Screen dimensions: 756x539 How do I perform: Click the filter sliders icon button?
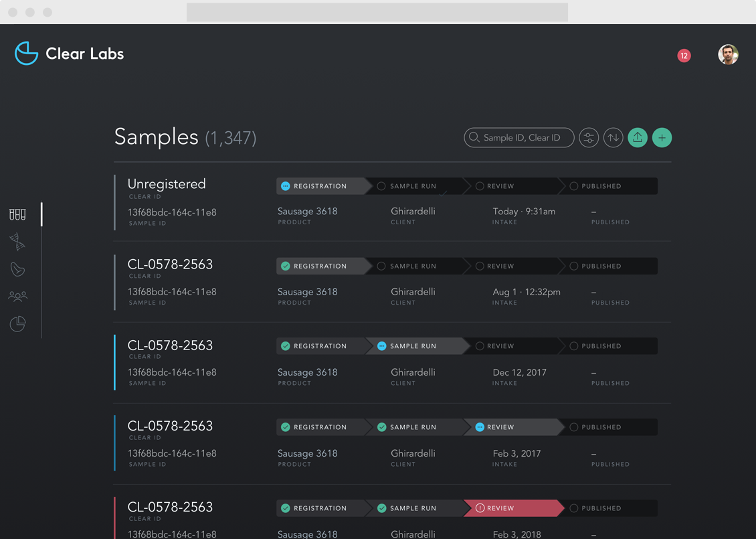589,137
